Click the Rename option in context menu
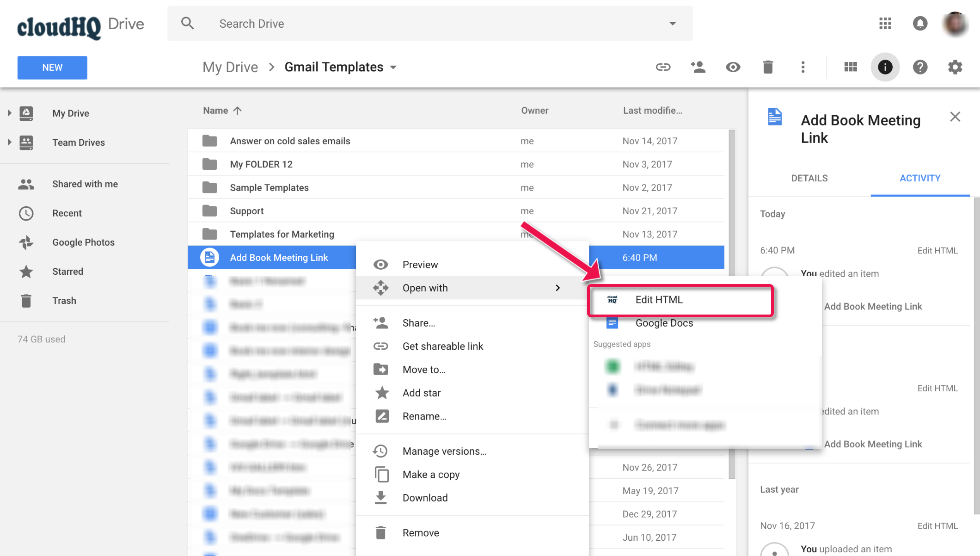980x556 pixels. click(423, 416)
